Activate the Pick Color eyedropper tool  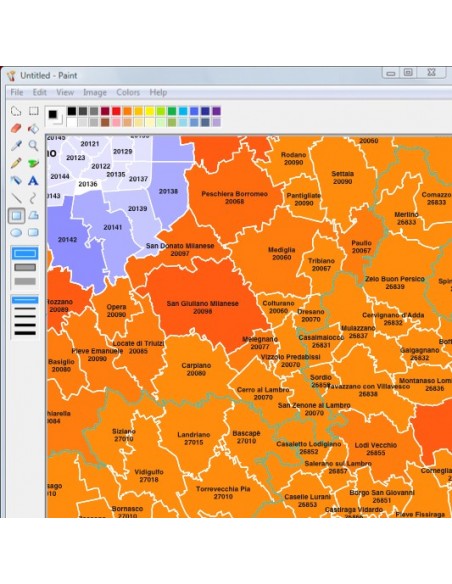click(16, 146)
